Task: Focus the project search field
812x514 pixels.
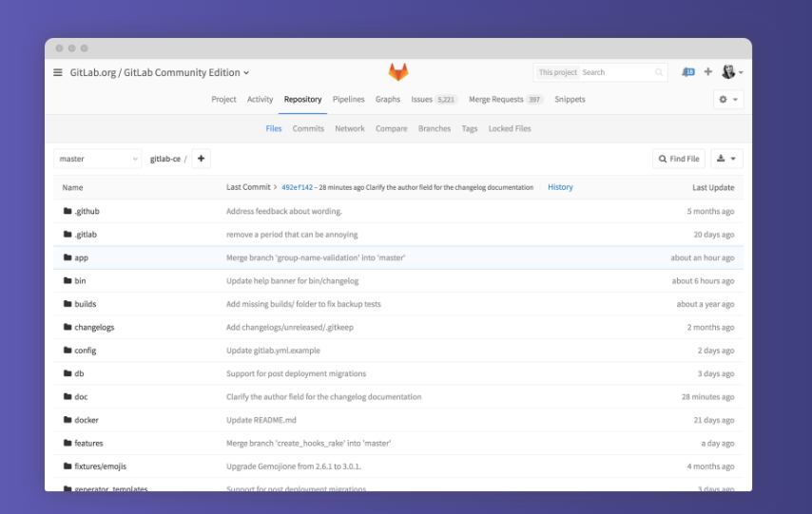Action: pos(616,72)
